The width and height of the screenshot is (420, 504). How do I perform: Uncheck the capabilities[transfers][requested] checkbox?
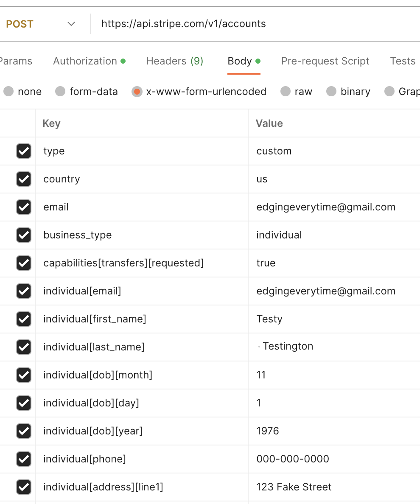click(x=24, y=263)
